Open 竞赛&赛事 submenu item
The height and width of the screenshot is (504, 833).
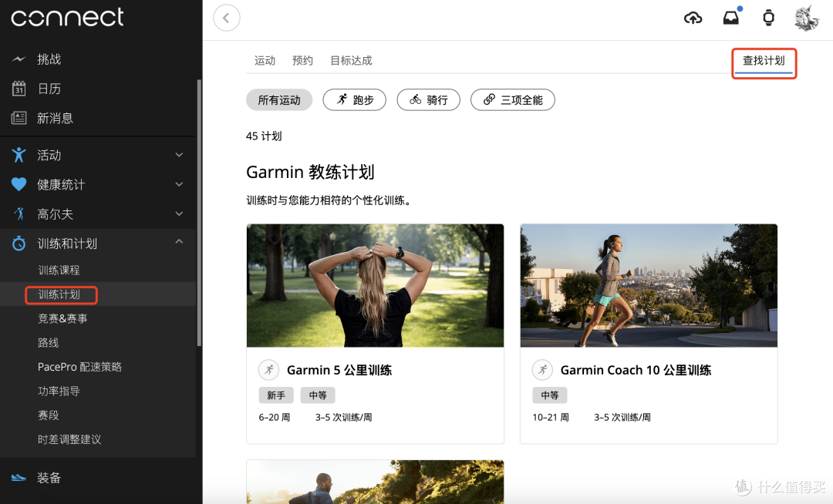tap(62, 318)
